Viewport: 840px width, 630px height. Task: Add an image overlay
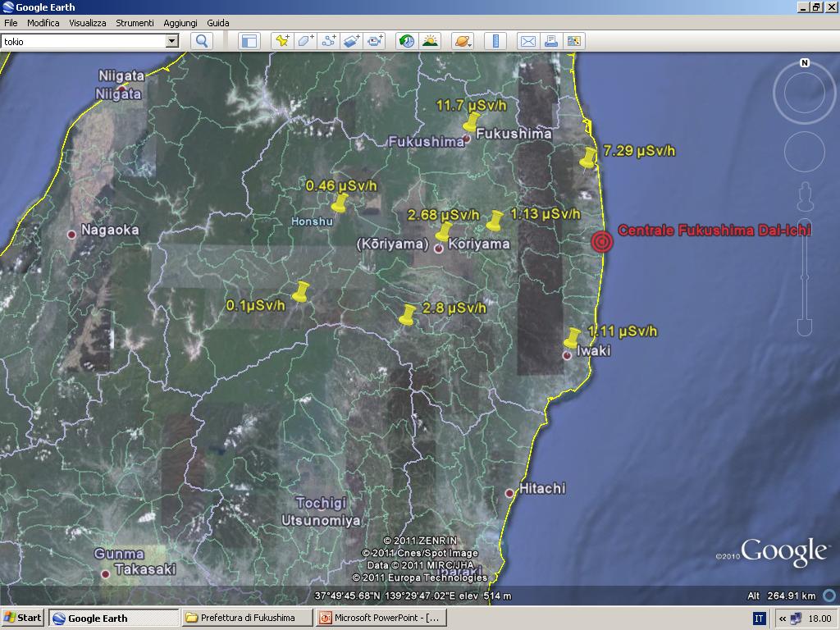(352, 41)
